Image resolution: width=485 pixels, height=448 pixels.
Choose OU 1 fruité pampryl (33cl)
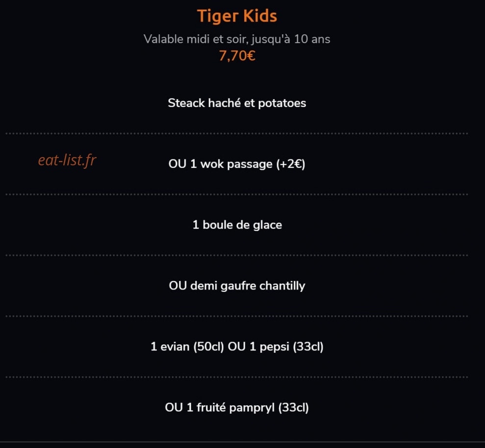click(x=237, y=407)
